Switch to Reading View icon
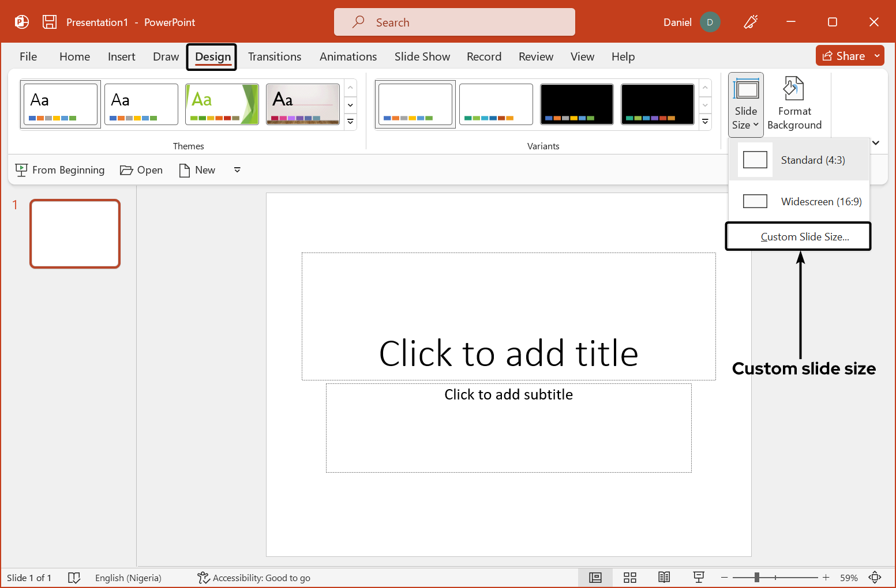Viewport: 896px width, 588px height. [x=664, y=578]
